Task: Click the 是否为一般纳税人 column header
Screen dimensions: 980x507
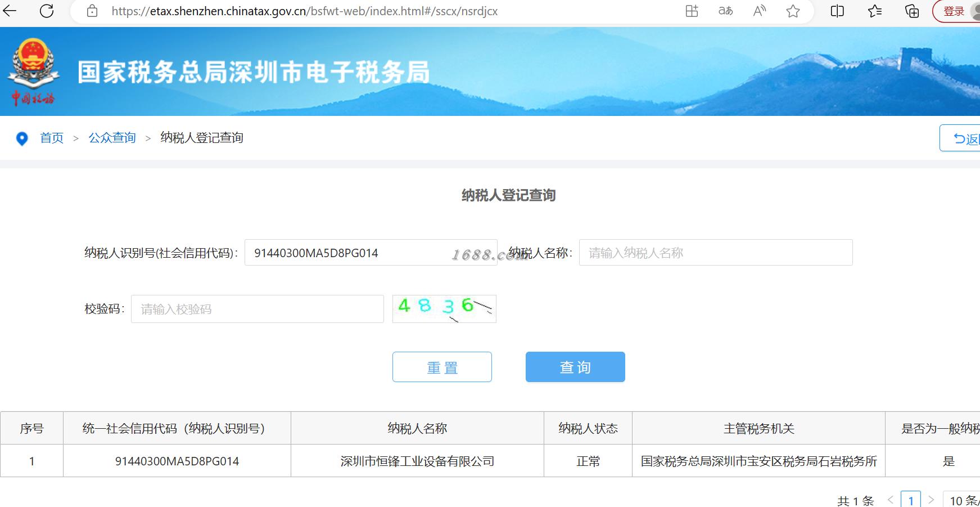Action: coord(933,428)
